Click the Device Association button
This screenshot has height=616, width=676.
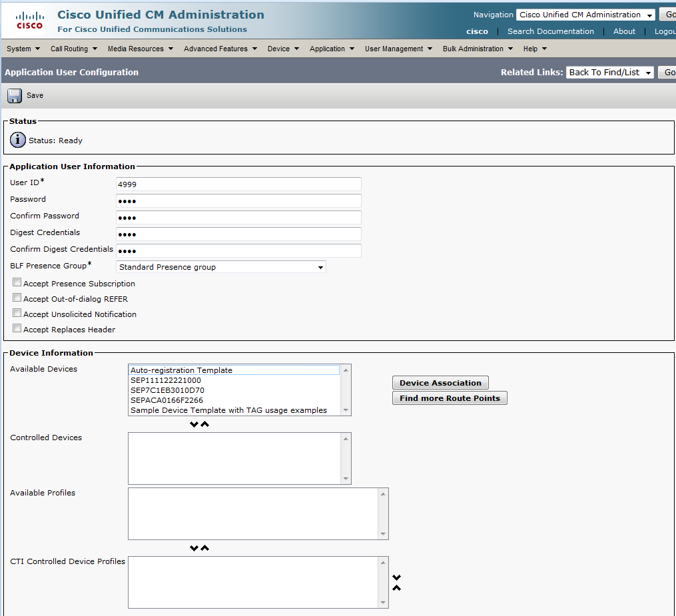tap(440, 383)
